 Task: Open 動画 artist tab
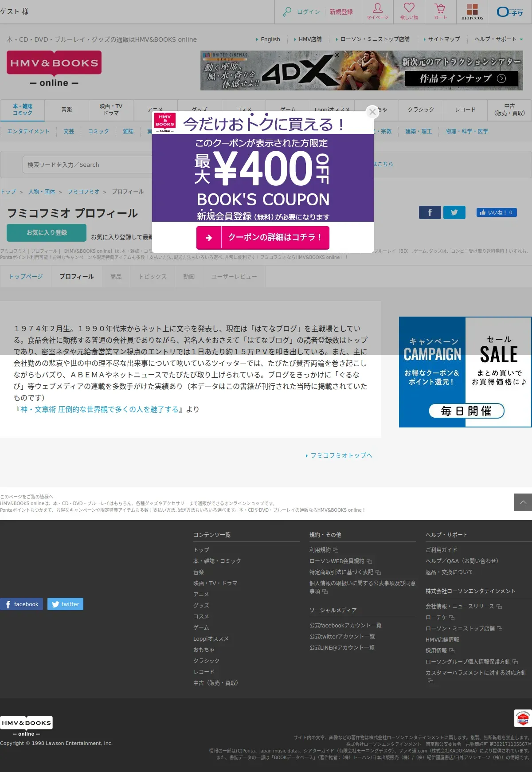pos(189,276)
